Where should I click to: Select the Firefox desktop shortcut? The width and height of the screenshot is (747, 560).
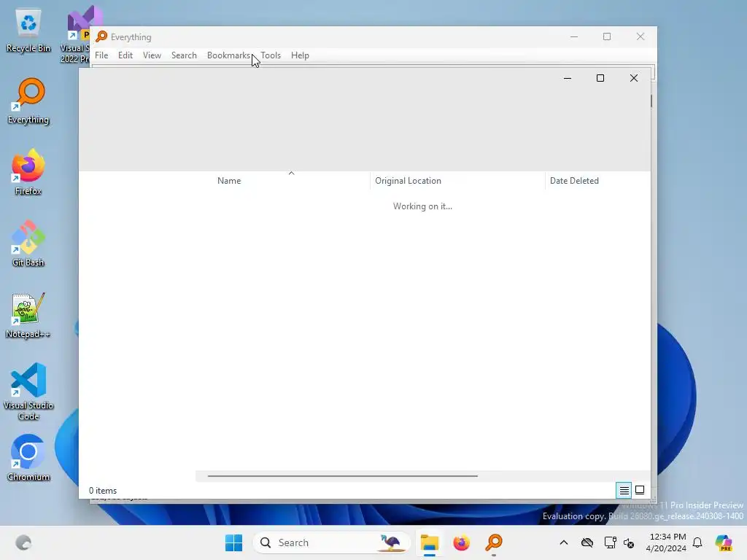pos(28,172)
